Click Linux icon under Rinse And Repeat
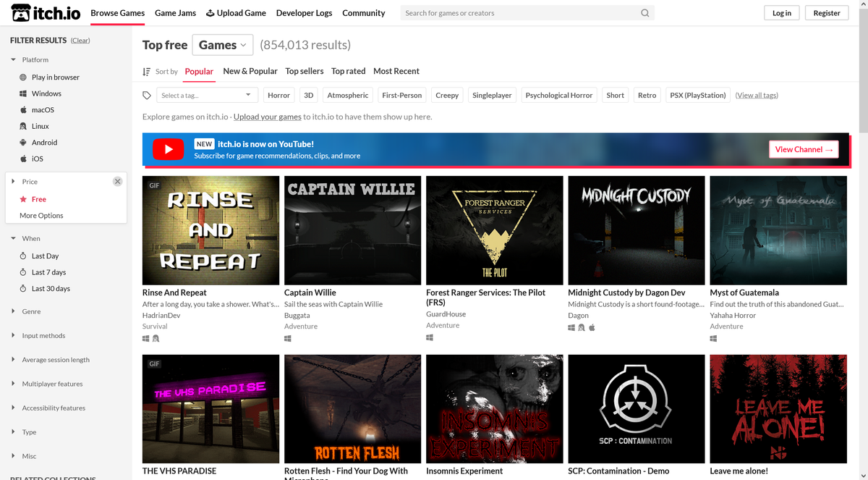Viewport: 868px width, 480px height. pyautogui.click(x=156, y=338)
